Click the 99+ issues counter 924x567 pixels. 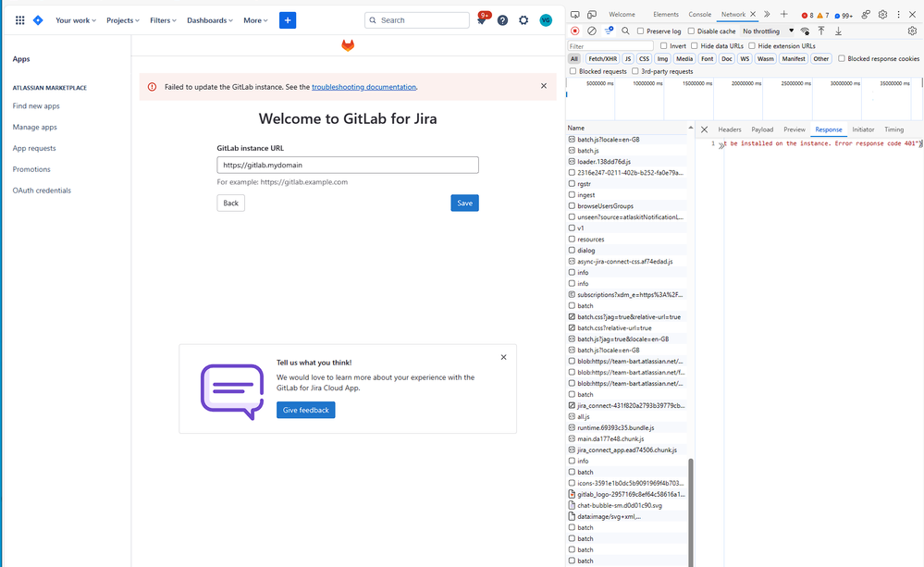[844, 16]
